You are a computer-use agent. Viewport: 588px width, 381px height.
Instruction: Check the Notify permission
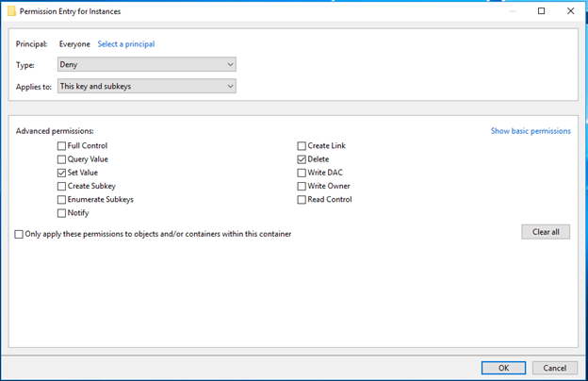click(x=61, y=213)
